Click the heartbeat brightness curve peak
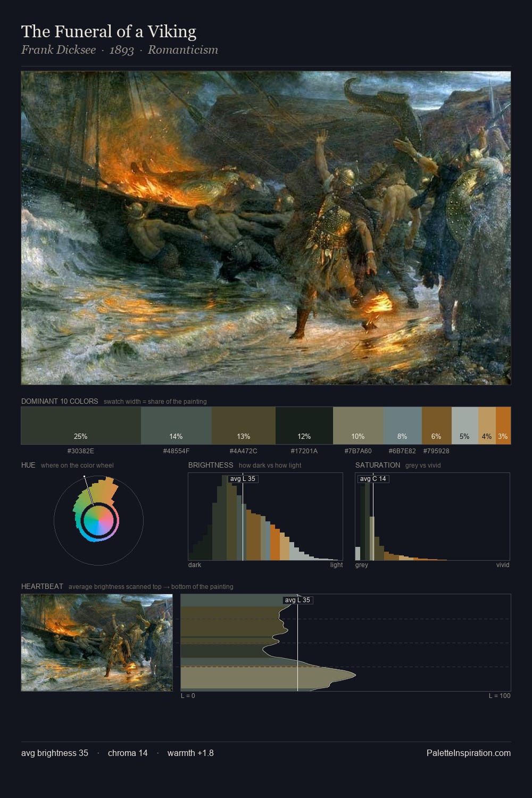 [354, 675]
